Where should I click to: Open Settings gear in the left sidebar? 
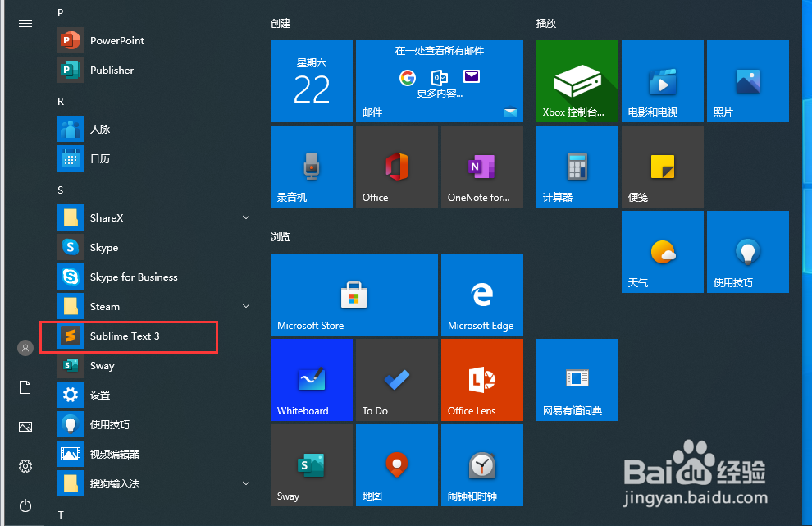25,466
